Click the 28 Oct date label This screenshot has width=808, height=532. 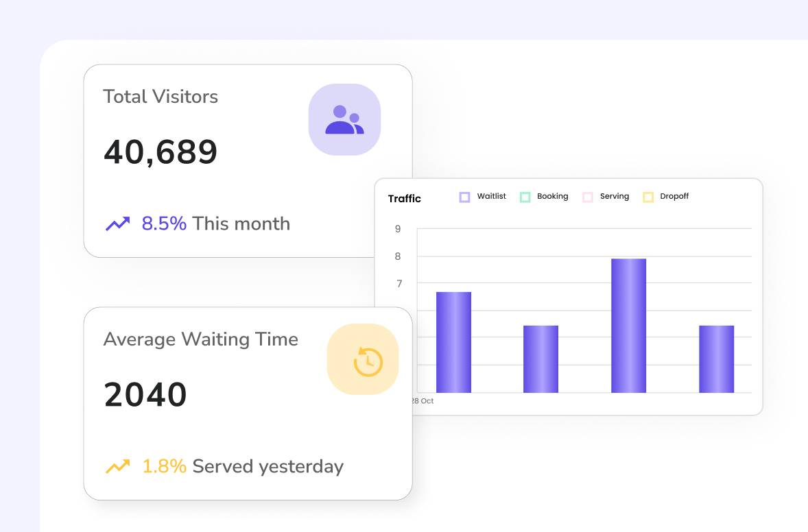click(423, 401)
